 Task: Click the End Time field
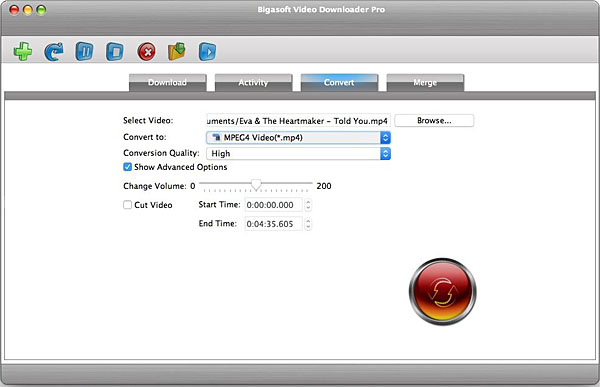273,224
